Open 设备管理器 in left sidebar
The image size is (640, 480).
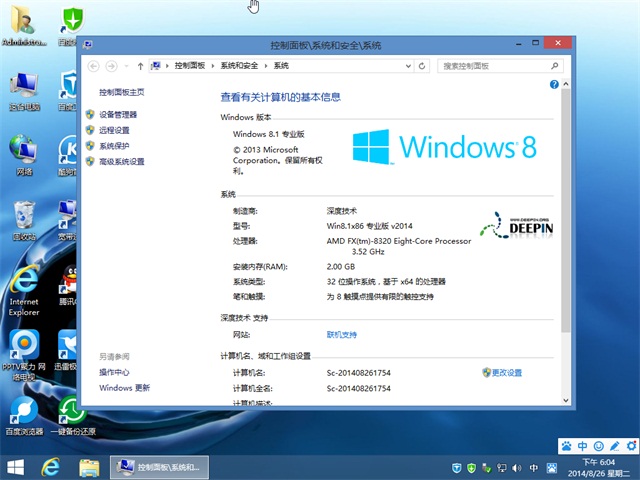tap(117, 115)
